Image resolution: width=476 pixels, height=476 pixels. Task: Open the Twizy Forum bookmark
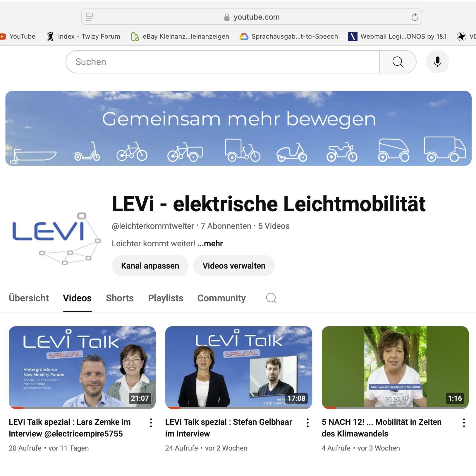(84, 36)
